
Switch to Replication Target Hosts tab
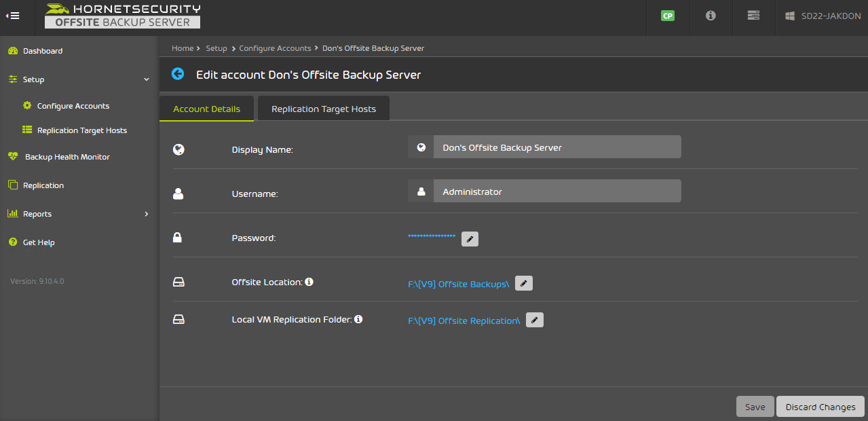pos(323,109)
